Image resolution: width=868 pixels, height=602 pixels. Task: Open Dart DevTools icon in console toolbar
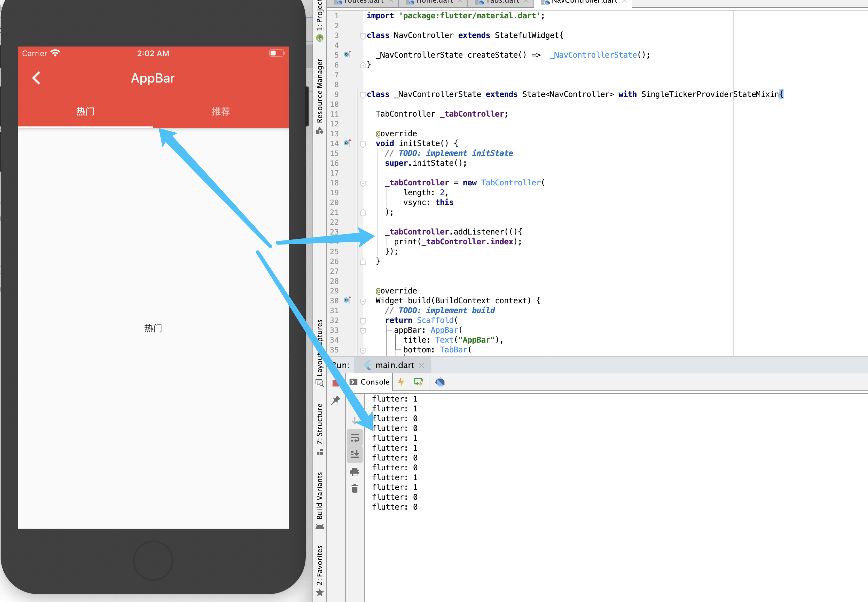440,382
